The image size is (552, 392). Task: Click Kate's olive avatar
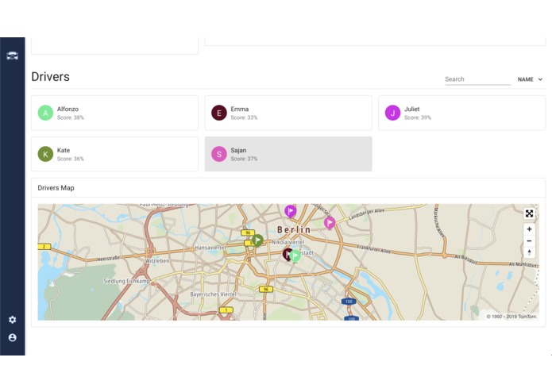(x=45, y=154)
